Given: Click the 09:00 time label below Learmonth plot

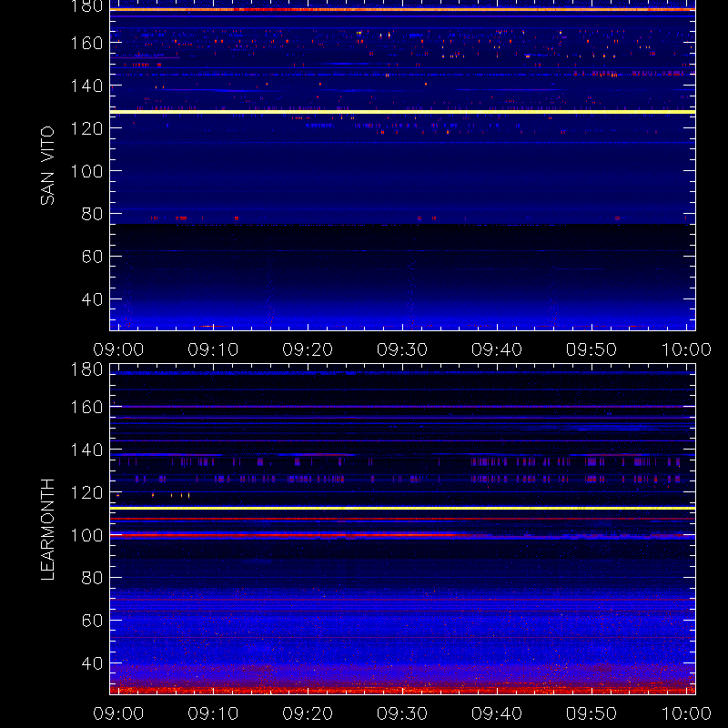Looking at the screenshot, I should 118,713.
